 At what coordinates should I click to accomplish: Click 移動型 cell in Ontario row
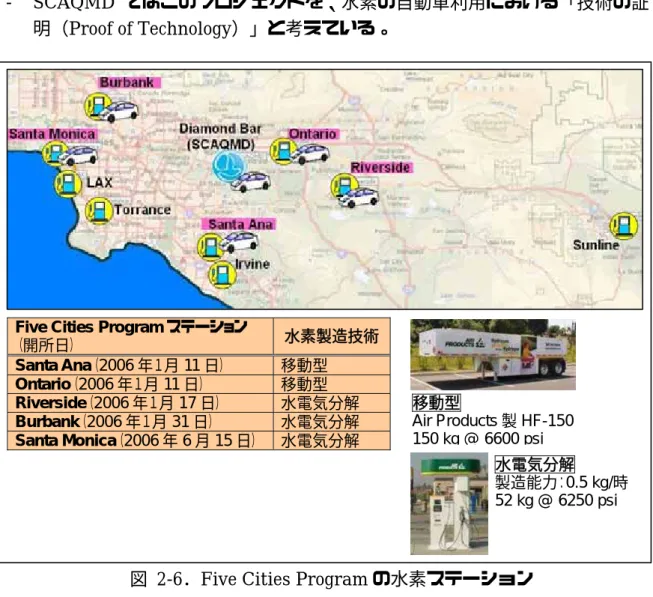(x=331, y=384)
